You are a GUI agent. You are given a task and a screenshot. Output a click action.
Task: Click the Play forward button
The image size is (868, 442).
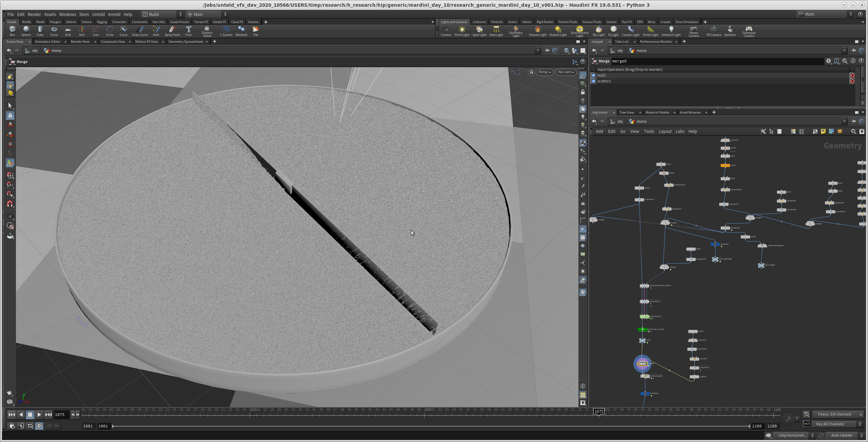pyautogui.click(x=39, y=415)
